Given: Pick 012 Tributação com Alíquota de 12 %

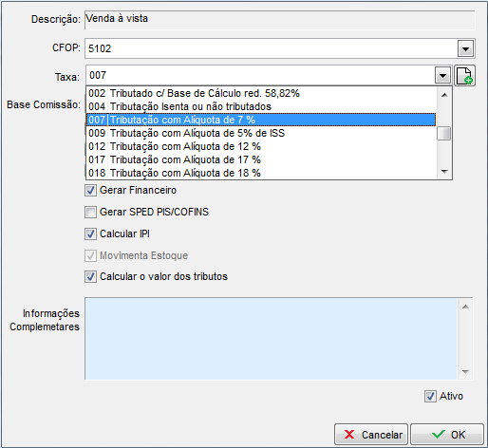Looking at the screenshot, I should [x=261, y=146].
